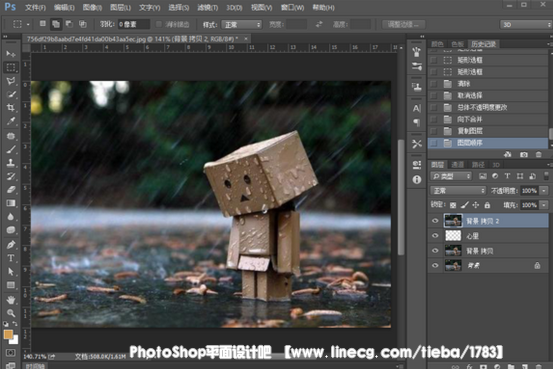Viewport: 553px width, 369px height.
Task: Open the Info panel from dock
Action: click(x=417, y=180)
